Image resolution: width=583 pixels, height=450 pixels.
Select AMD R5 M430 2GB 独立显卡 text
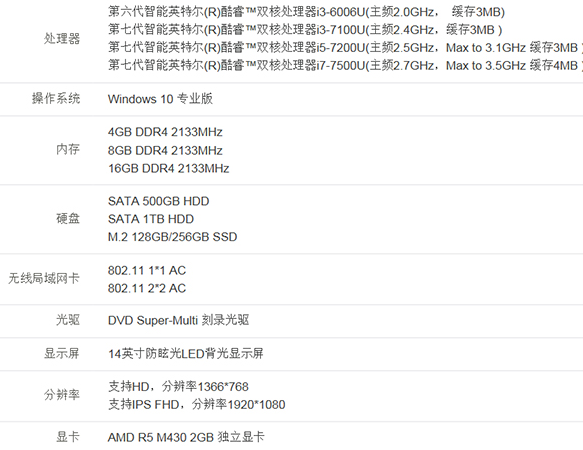tap(186, 437)
